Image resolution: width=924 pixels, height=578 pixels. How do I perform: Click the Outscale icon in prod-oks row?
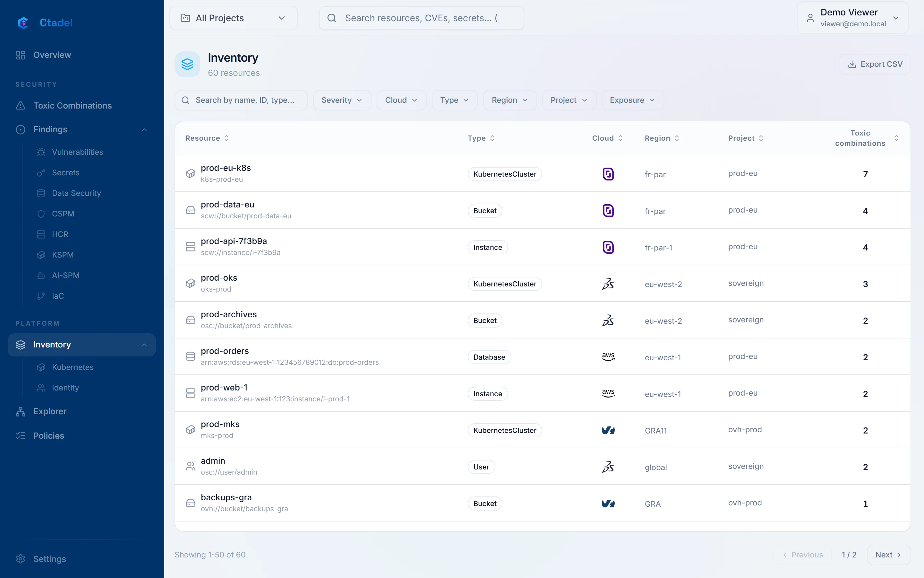click(x=608, y=284)
